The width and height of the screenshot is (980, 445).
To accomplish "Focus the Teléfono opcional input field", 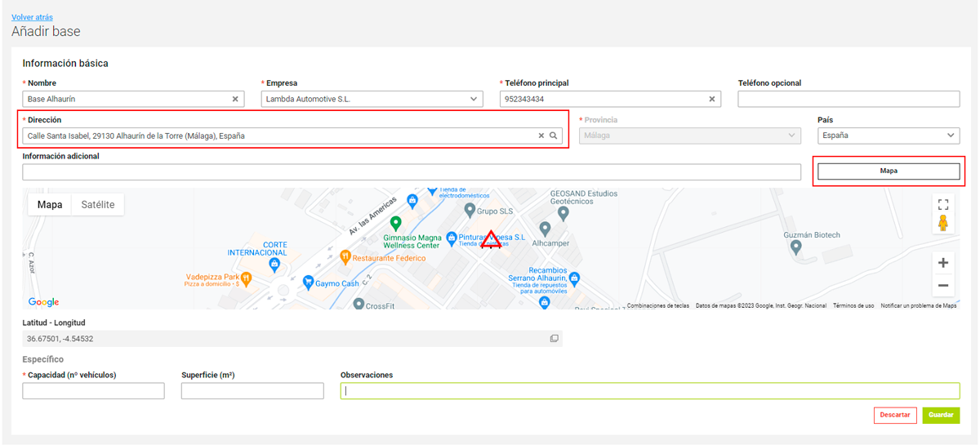I will pos(849,99).
